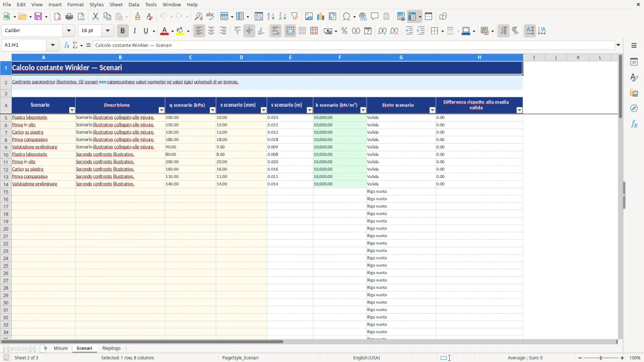644x362 pixels.
Task: Click column header G
Action: point(401,57)
